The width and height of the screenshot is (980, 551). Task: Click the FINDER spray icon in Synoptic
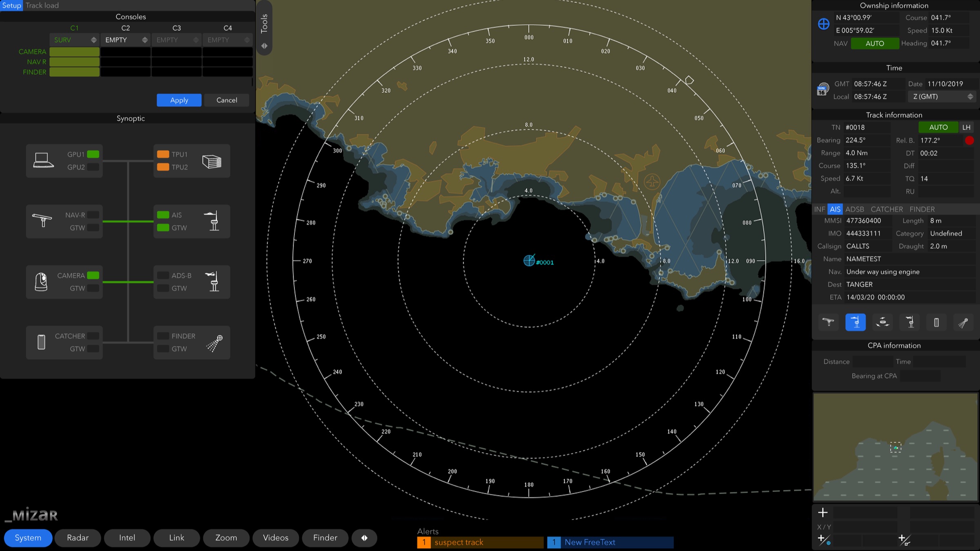click(x=214, y=343)
